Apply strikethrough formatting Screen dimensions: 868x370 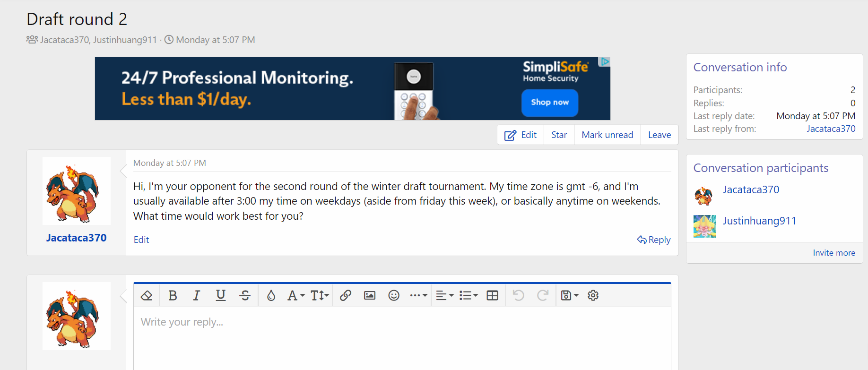click(x=245, y=295)
